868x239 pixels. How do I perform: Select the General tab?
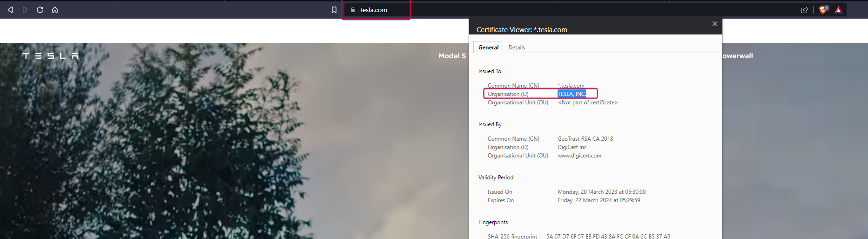pos(488,48)
